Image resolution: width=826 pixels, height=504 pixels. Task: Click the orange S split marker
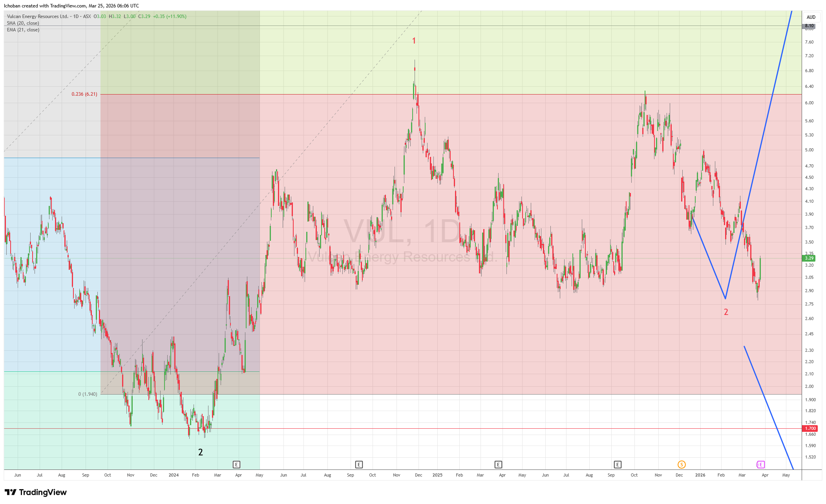tap(682, 465)
